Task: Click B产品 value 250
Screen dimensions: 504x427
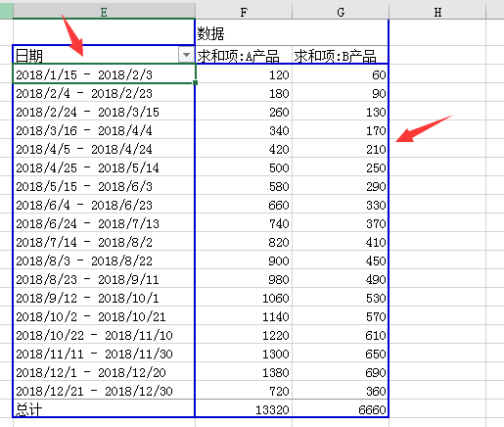Action: click(x=341, y=166)
